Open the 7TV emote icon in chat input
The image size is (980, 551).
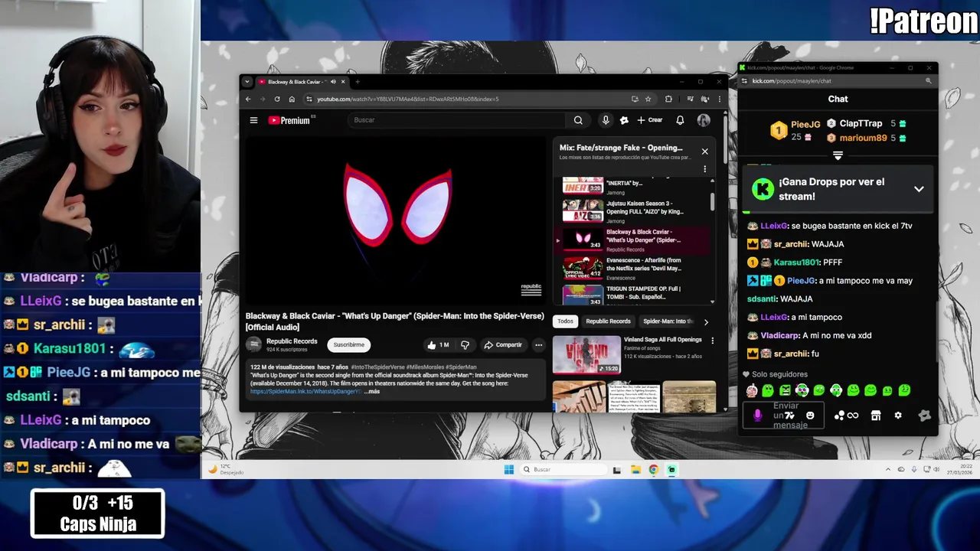(x=789, y=416)
